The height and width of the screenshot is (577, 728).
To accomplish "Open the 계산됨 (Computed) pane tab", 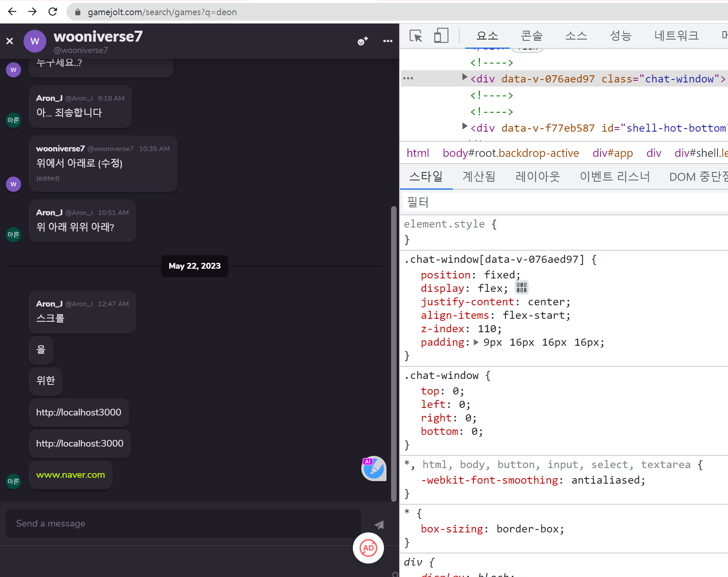I will click(x=479, y=177).
